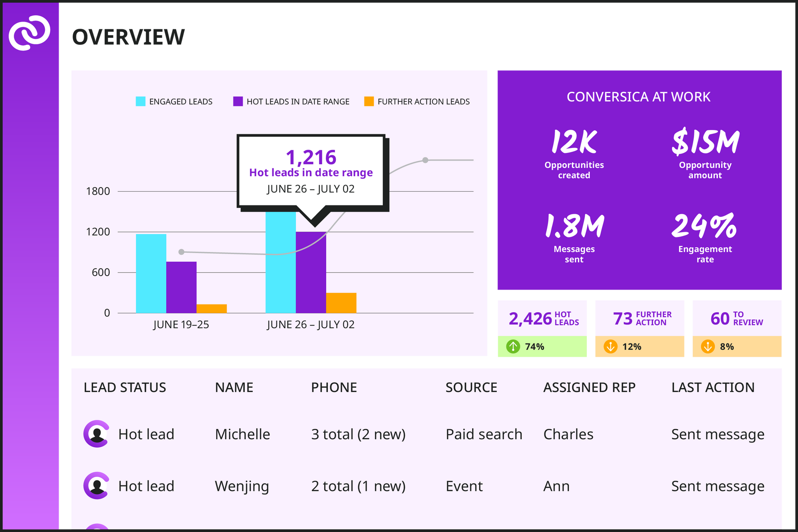The image size is (798, 532).
Task: Click the HOT LEADS IN DATE RANGE legend label
Action: pos(298,102)
